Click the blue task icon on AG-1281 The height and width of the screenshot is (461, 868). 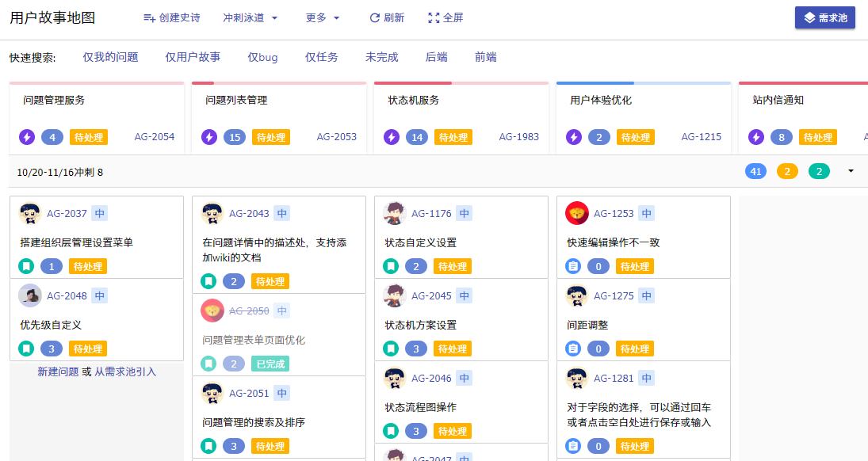click(573, 447)
